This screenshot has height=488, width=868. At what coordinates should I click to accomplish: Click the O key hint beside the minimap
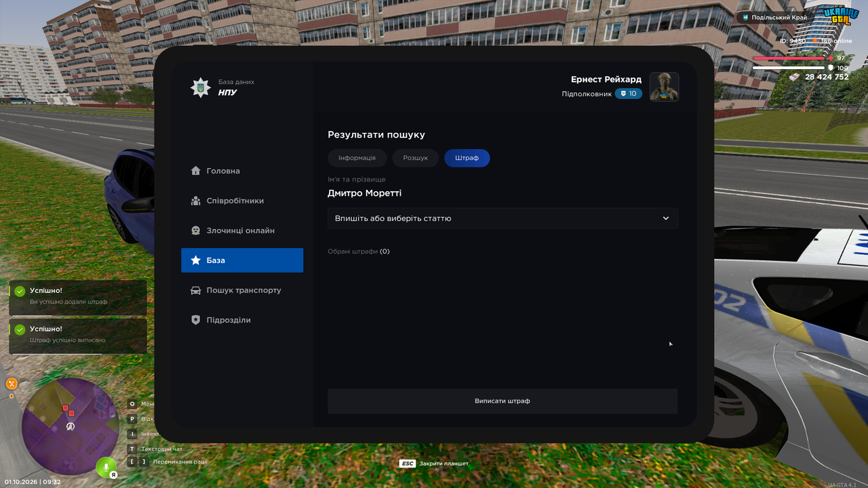132,404
